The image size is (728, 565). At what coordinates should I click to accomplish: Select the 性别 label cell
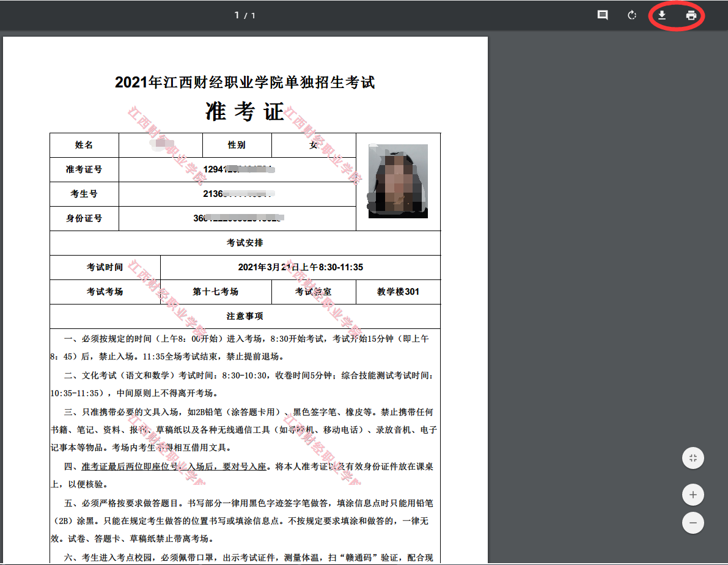[x=237, y=145]
